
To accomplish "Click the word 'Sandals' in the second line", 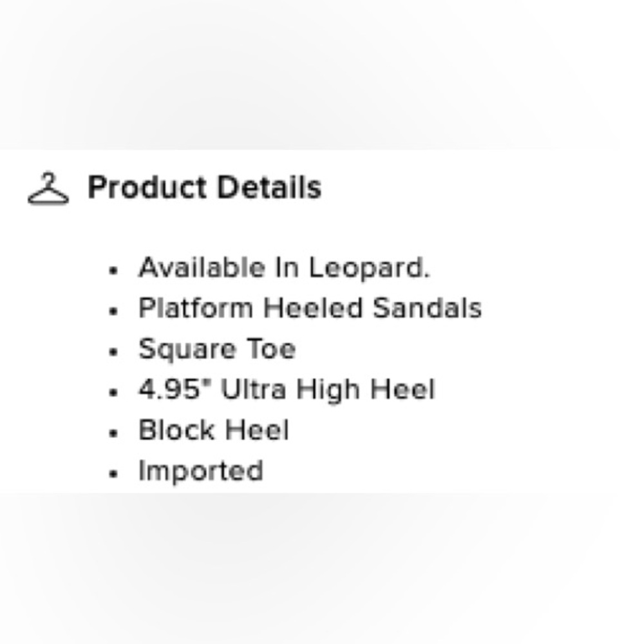I will tap(427, 308).
